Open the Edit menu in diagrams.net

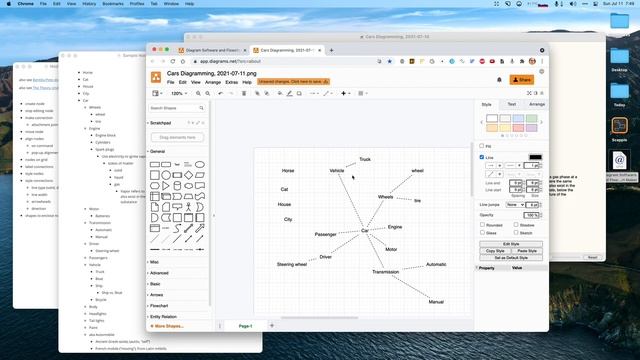tap(182, 82)
